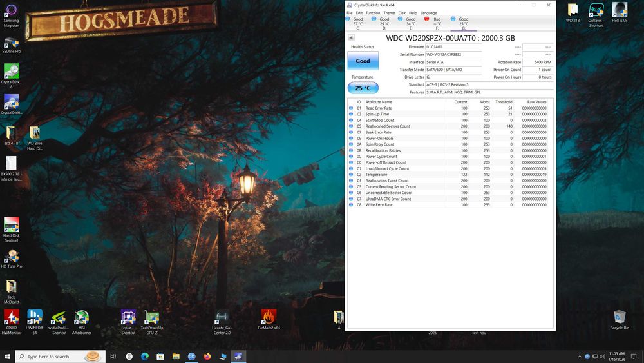The width and height of the screenshot is (644, 363).
Task: Switch to the Bad F: drive tab
Action: click(x=437, y=23)
